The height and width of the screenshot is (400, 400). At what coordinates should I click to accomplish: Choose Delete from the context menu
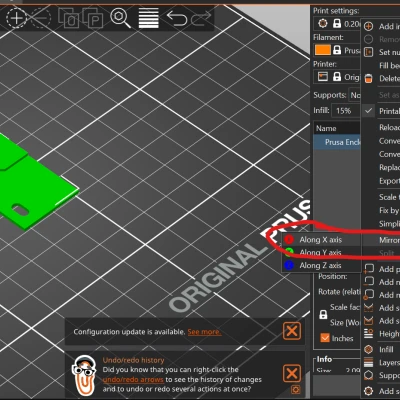(x=381, y=79)
